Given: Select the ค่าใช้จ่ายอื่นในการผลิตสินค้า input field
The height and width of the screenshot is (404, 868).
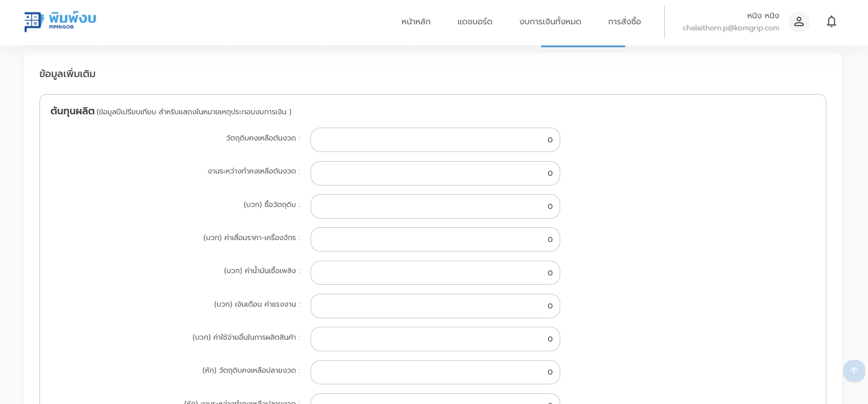Looking at the screenshot, I should point(435,339).
